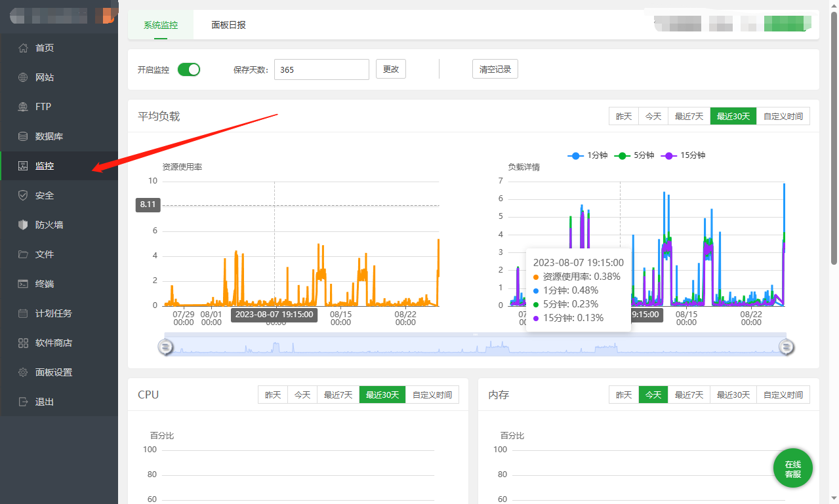Viewport: 839px width, 504px height.
Task: Click the FTP sidebar icon
Action: pyautogui.click(x=23, y=107)
